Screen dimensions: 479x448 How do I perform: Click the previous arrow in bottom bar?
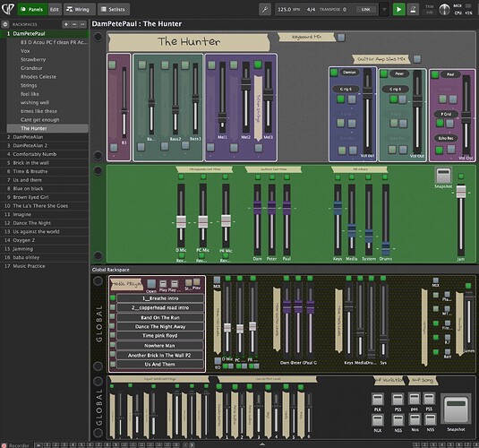click(185, 445)
